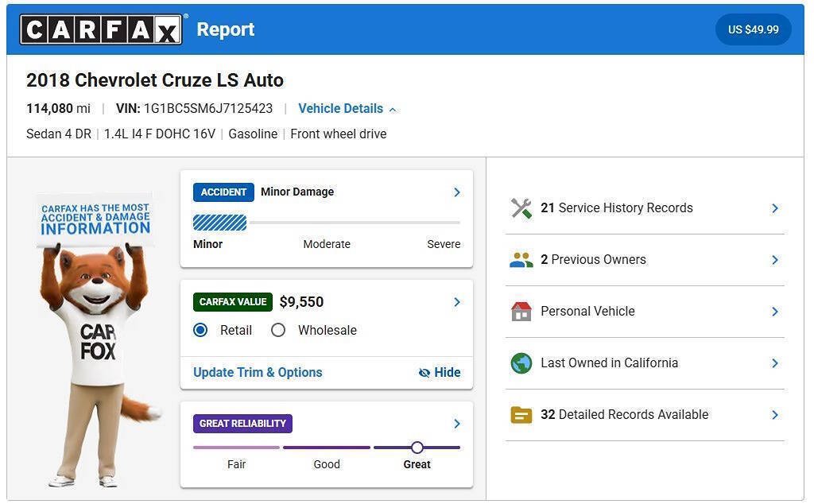This screenshot has width=814, height=504.
Task: Click the ACCIDENT badge
Action: point(223,192)
